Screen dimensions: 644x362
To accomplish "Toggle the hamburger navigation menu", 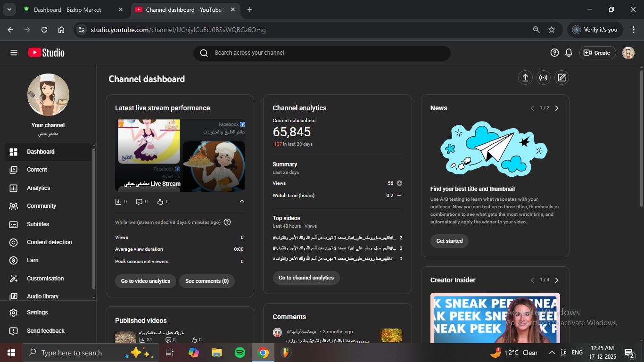I will coord(14,53).
